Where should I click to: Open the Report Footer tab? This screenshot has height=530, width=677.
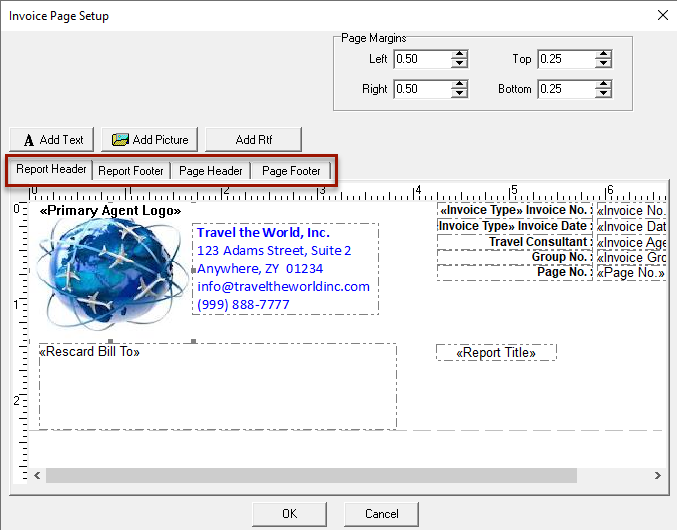tap(131, 171)
